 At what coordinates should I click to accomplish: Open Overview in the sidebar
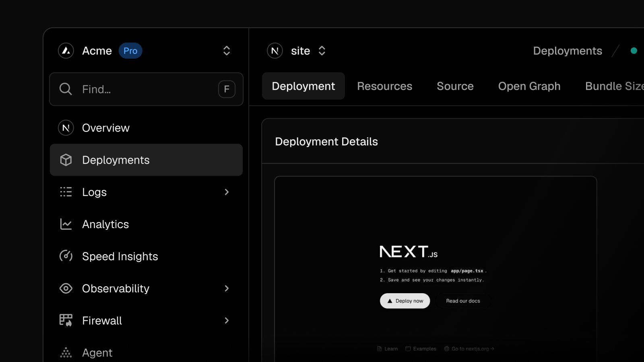(x=146, y=128)
